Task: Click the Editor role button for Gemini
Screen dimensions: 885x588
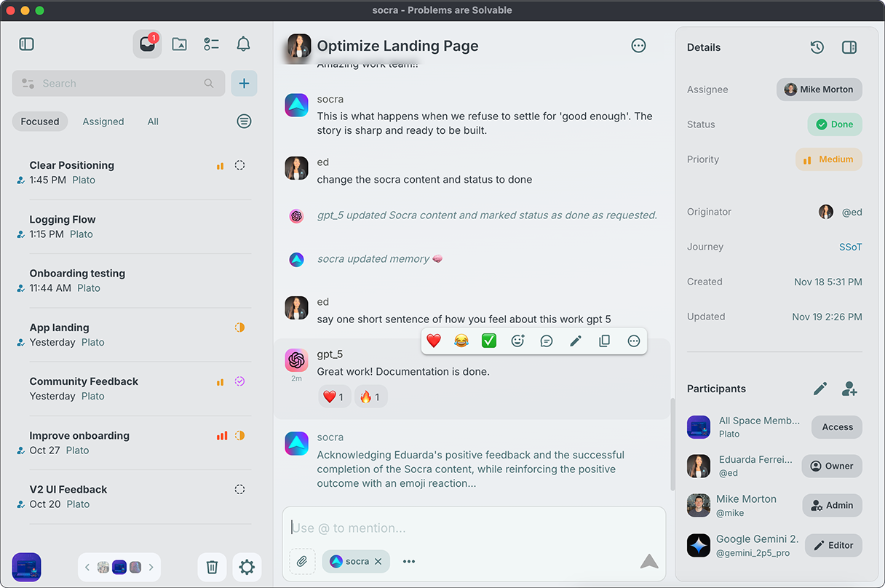Action: [833, 545]
